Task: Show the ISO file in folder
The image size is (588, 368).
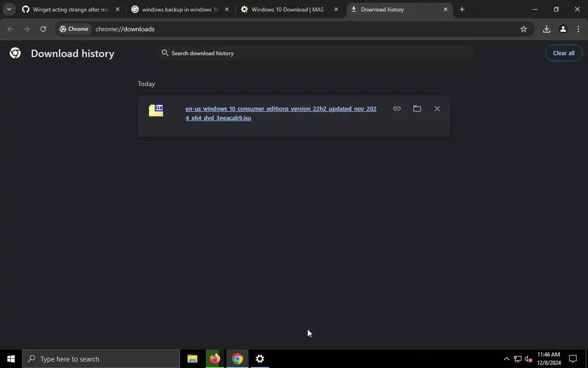Action: coord(417,109)
